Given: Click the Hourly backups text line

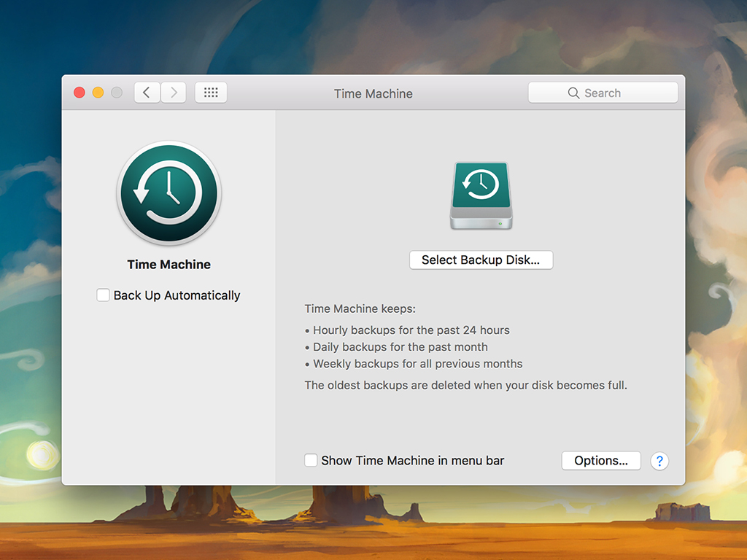Looking at the screenshot, I should (x=411, y=330).
